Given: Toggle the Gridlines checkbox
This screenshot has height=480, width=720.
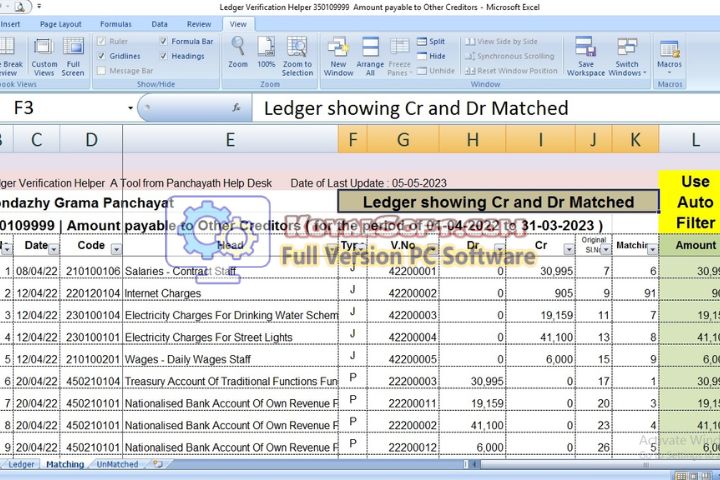Looking at the screenshot, I should (x=101, y=56).
